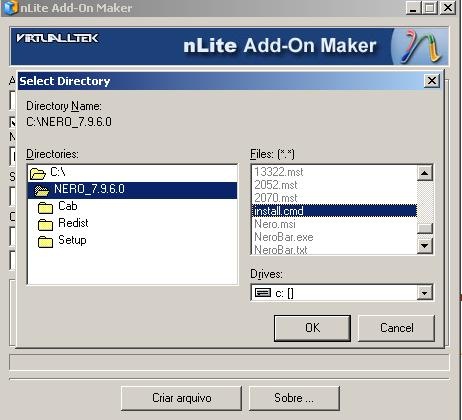Open the Sobre ... dialog
Screen dimensions: 462x420
click(x=294, y=398)
